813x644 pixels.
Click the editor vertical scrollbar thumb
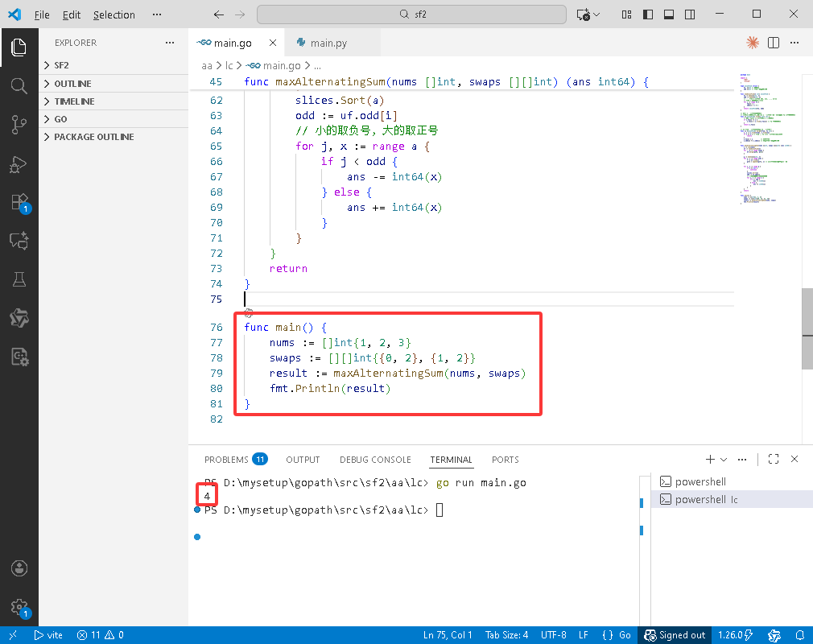pos(807,328)
